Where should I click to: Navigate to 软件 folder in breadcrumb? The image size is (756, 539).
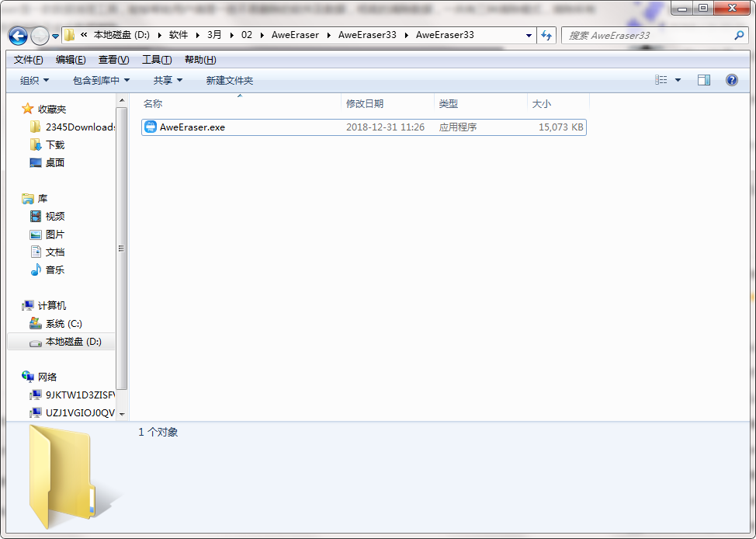[x=179, y=35]
